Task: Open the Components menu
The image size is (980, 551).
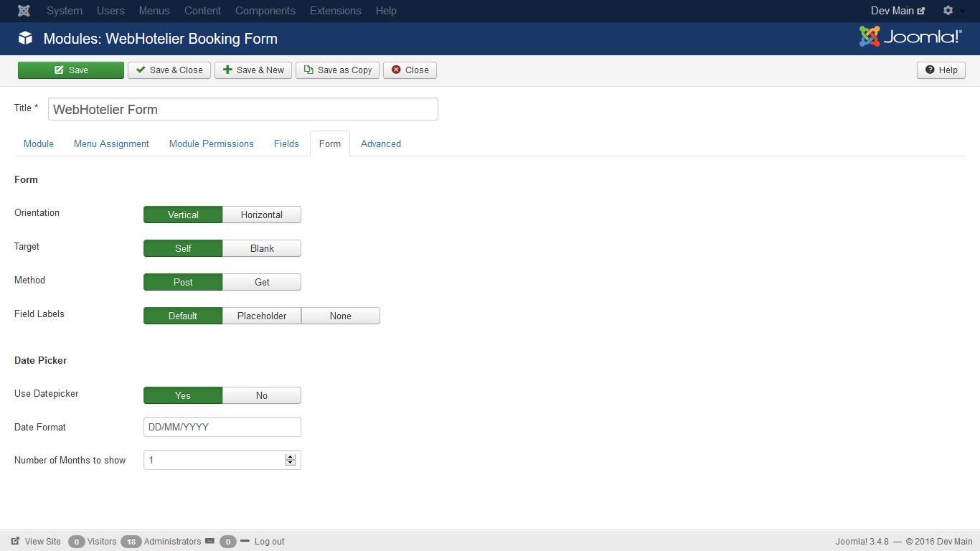Action: pyautogui.click(x=265, y=11)
